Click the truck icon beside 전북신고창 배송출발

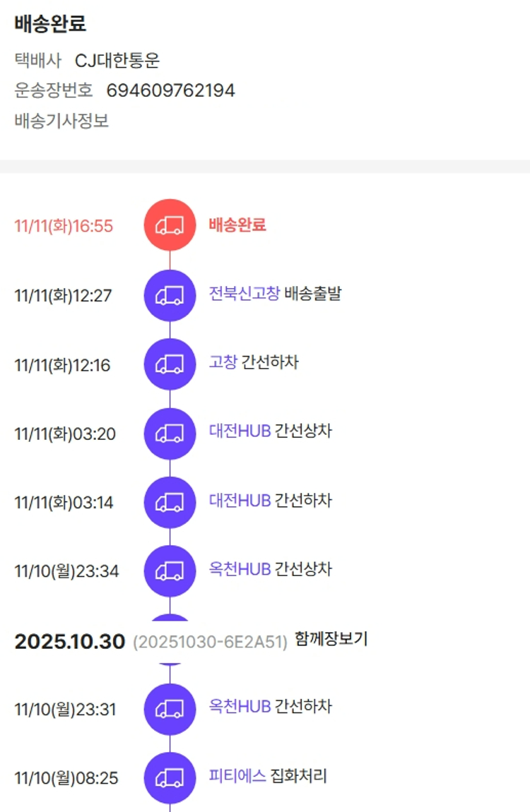point(170,295)
